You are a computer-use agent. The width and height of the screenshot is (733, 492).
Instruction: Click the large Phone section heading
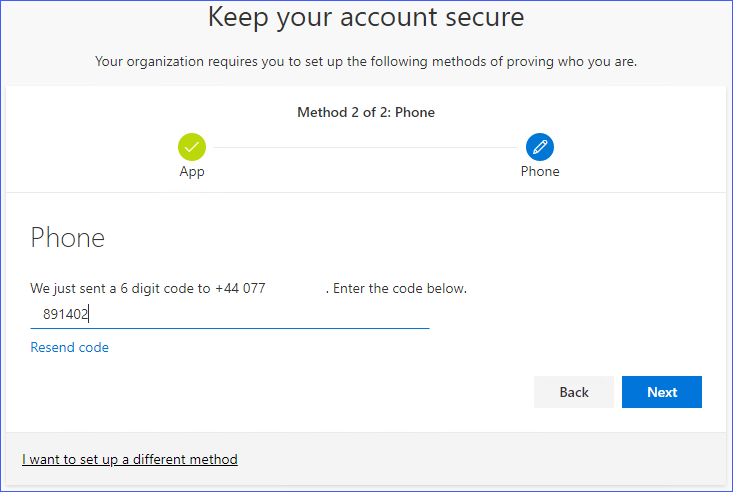pos(68,238)
